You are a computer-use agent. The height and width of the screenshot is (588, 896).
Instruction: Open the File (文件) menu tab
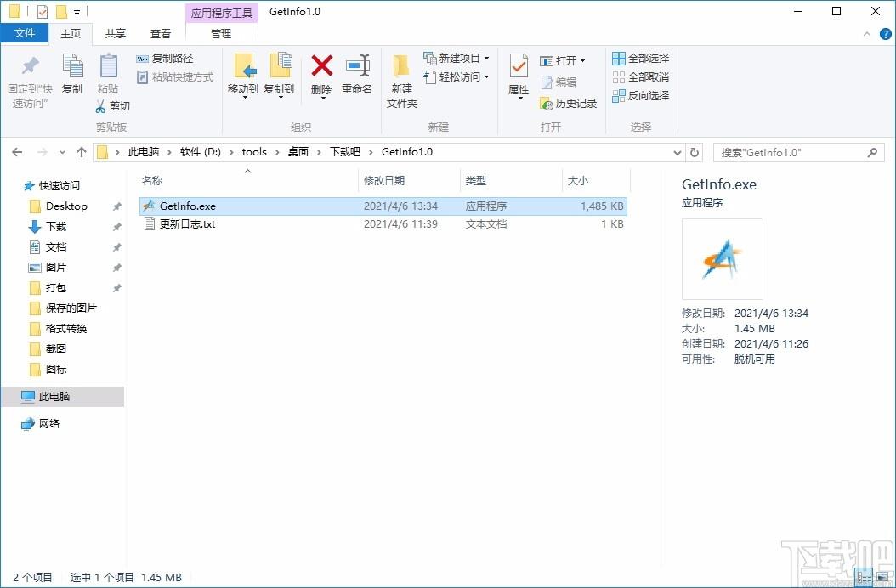click(25, 33)
